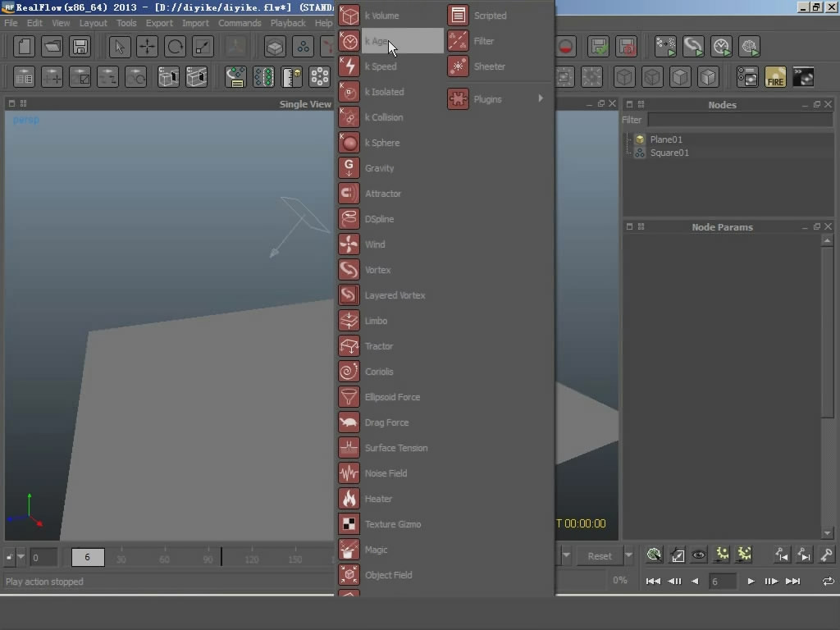The height and width of the screenshot is (630, 840).
Task: Click the swirl with green play icon
Action: [693, 47]
